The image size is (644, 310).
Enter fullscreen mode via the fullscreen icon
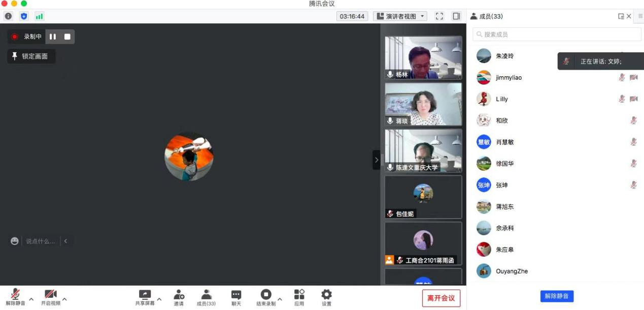[439, 16]
